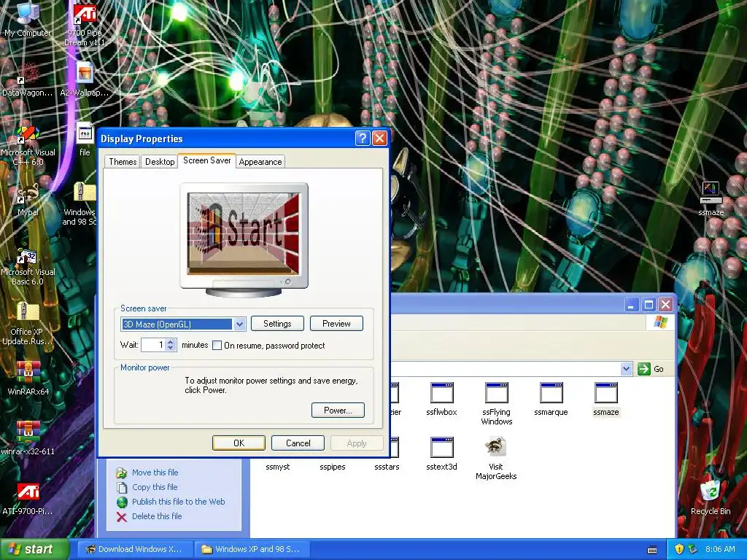Switch to the Desktop tab

click(160, 161)
